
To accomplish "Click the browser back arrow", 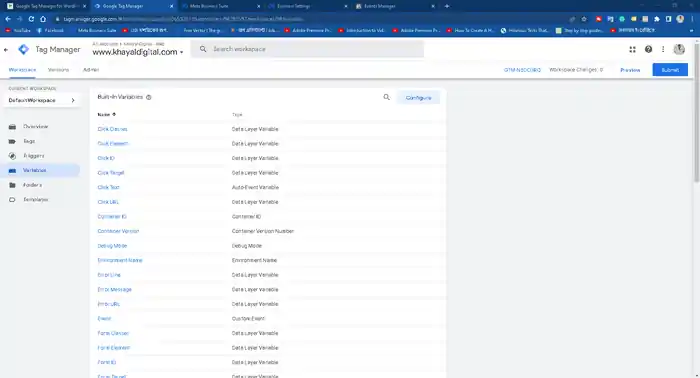I will pos(8,19).
